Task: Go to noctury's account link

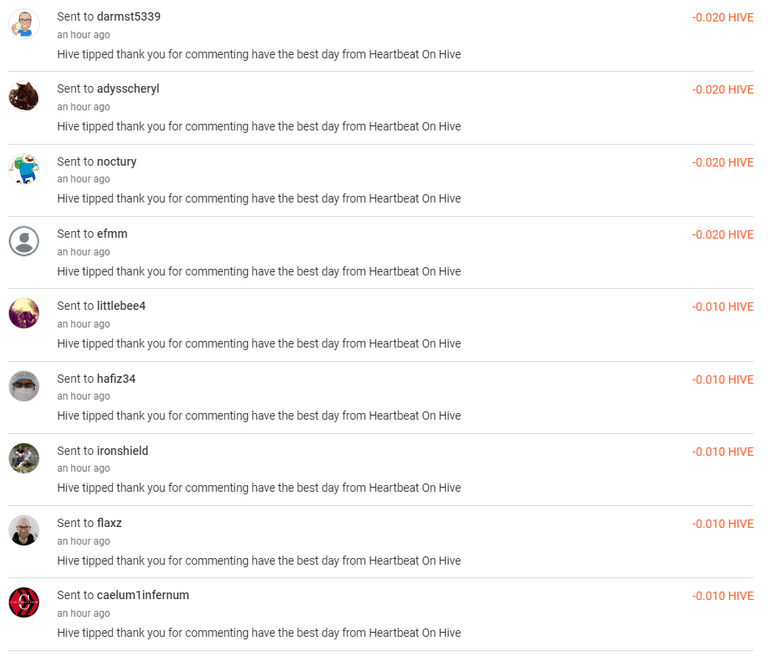Action: coord(117,162)
